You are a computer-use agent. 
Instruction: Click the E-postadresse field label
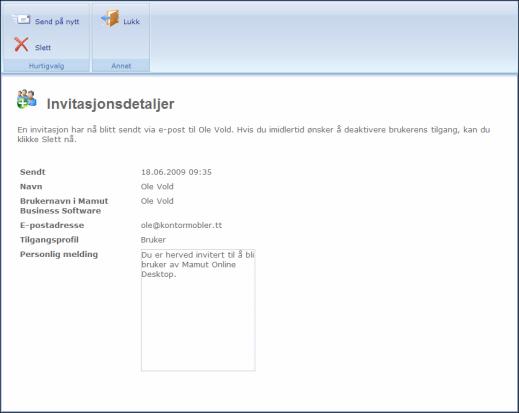coord(52,225)
